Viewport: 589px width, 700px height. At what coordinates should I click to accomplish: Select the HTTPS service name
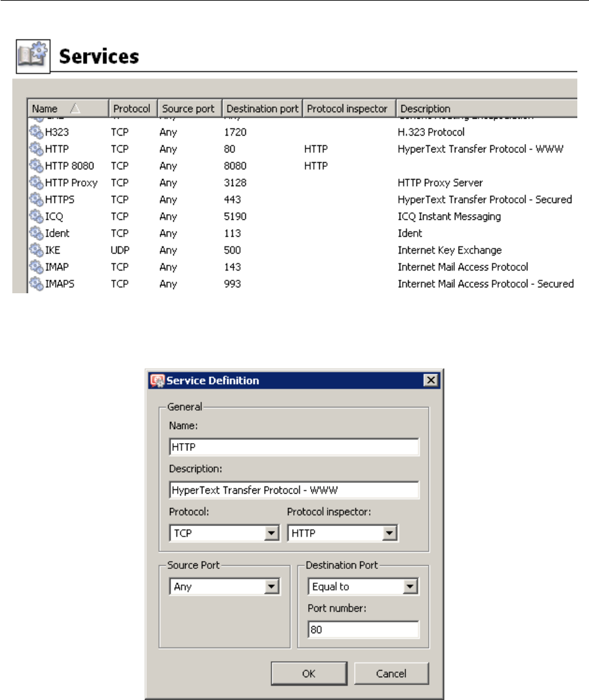click(60, 200)
